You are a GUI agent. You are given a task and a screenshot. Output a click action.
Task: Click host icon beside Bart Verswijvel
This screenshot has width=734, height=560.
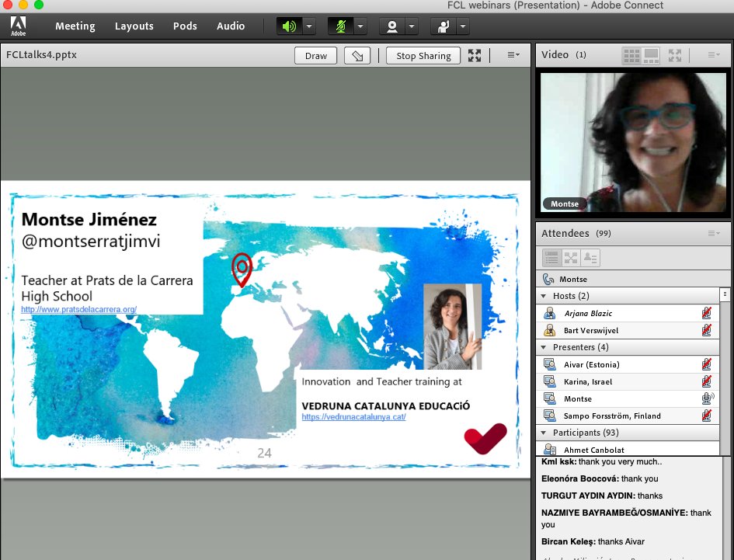(550, 331)
